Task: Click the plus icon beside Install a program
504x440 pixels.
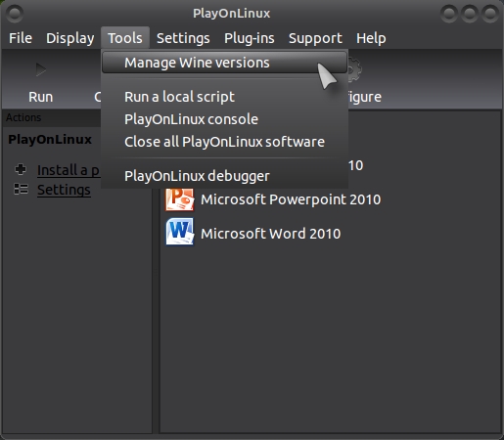Action: (x=21, y=169)
